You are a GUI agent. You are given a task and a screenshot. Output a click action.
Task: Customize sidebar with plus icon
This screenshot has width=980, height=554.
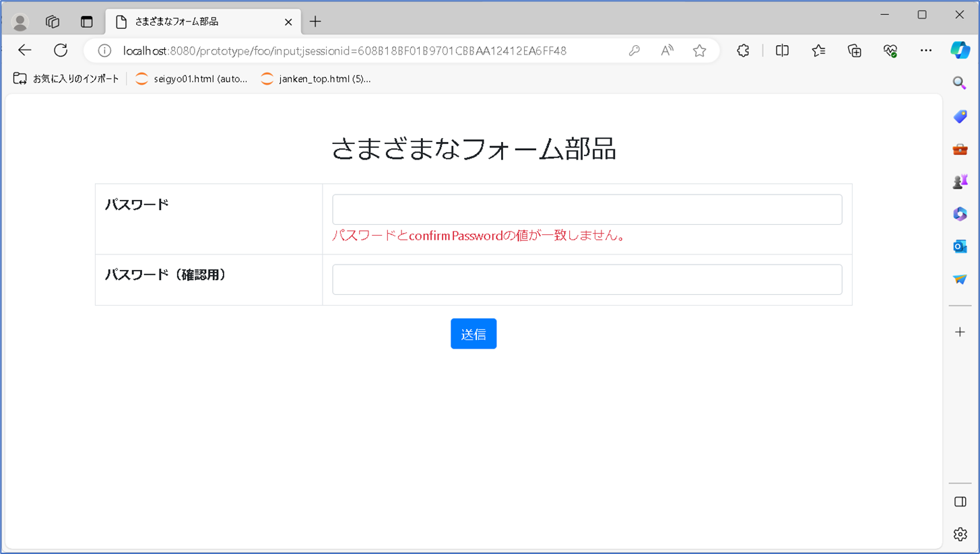coord(960,332)
